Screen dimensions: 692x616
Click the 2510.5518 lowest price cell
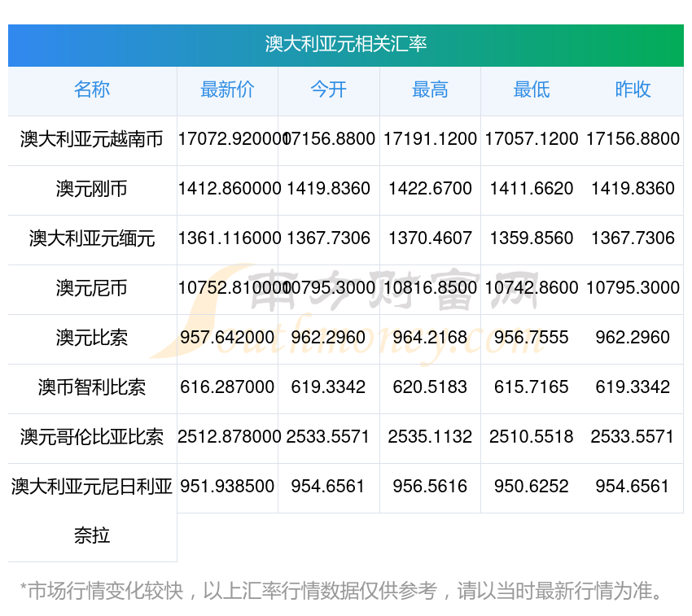pyautogui.click(x=531, y=437)
